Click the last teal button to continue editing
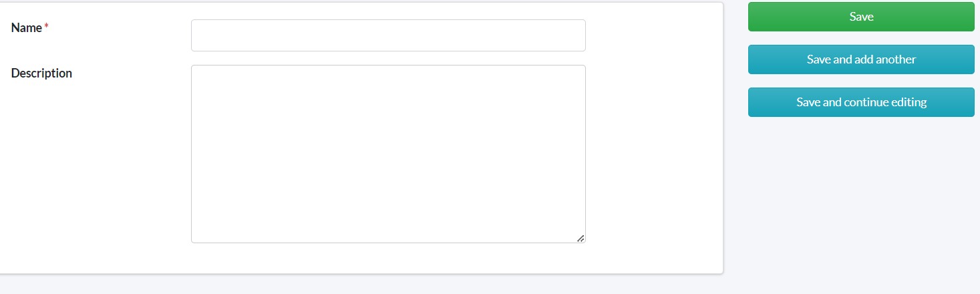 point(861,102)
